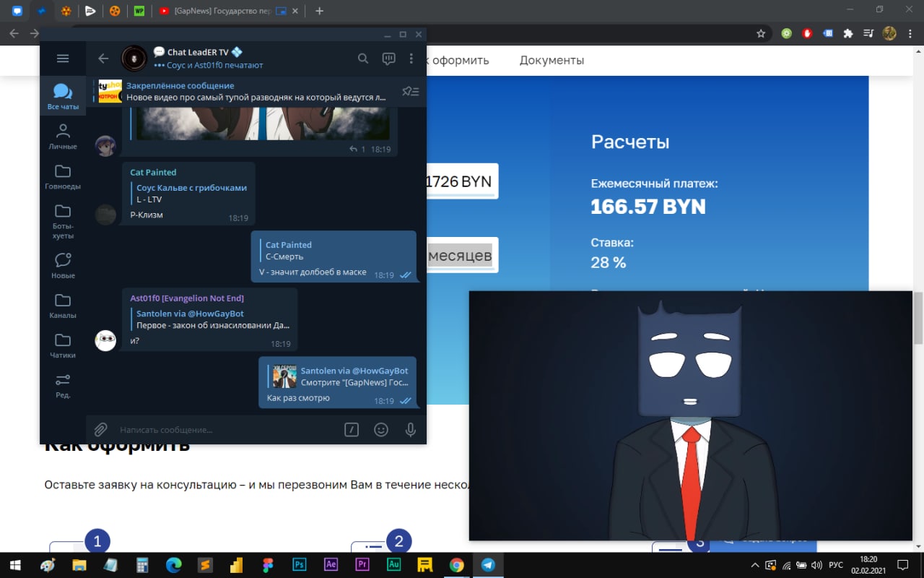Focus the Написать сообщение input field

click(x=227, y=430)
